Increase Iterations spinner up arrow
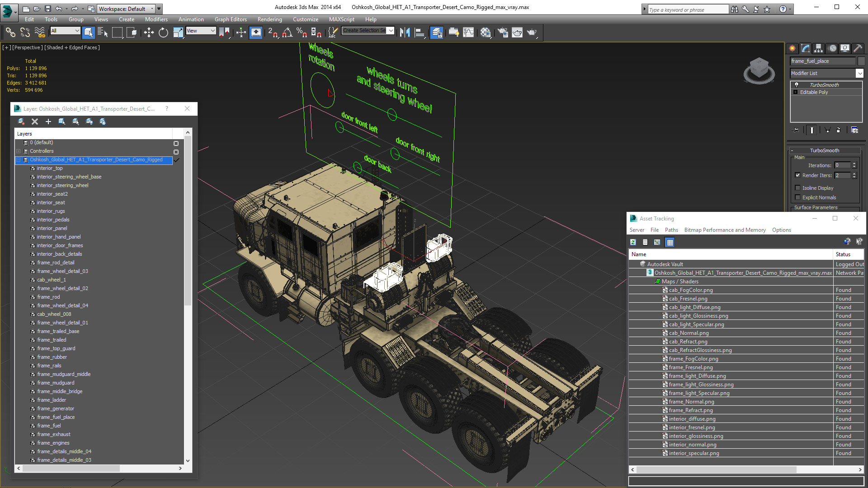Viewport: 868px width, 488px height. [854, 164]
